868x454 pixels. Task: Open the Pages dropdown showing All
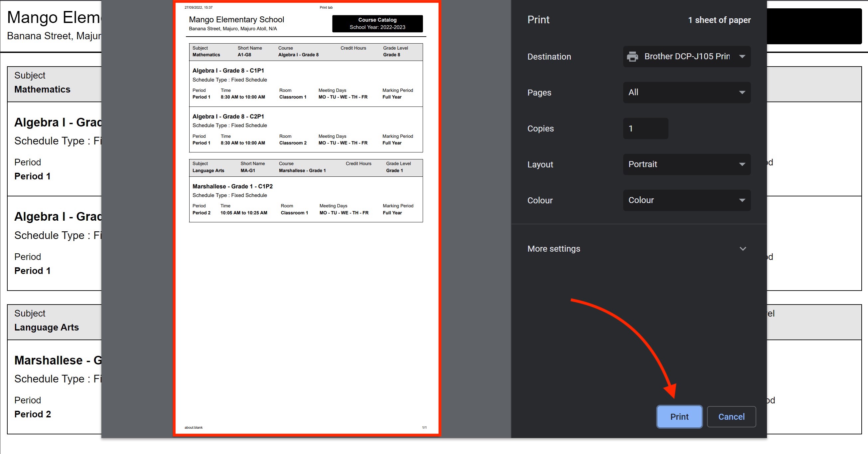point(686,93)
